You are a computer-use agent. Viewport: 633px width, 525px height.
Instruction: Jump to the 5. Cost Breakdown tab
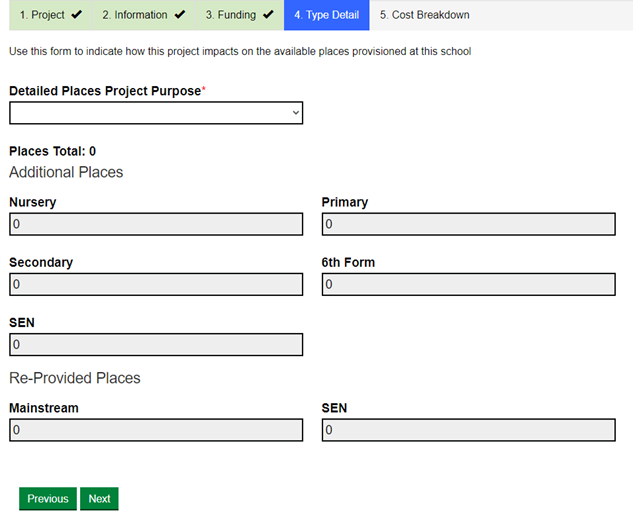[424, 15]
